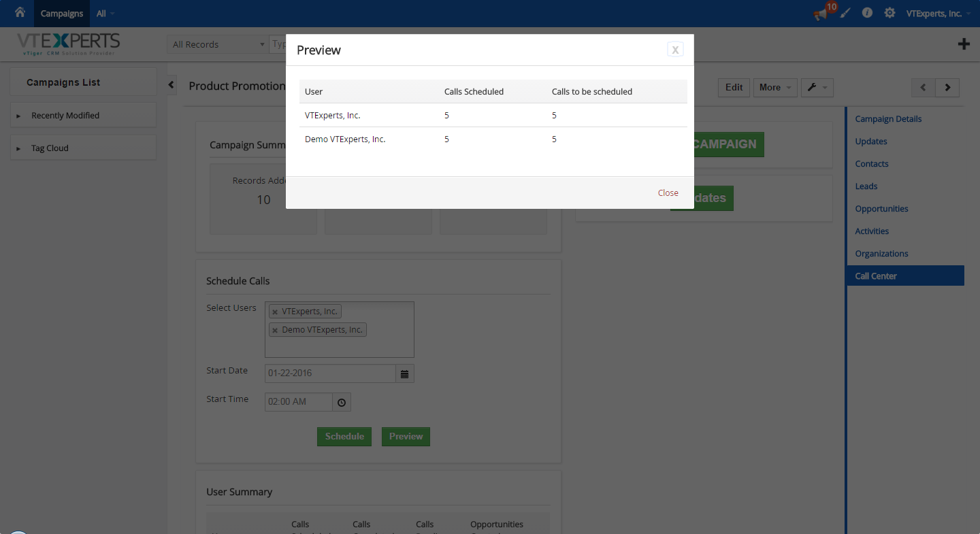
Task: Open the info help icon
Action: point(867,13)
